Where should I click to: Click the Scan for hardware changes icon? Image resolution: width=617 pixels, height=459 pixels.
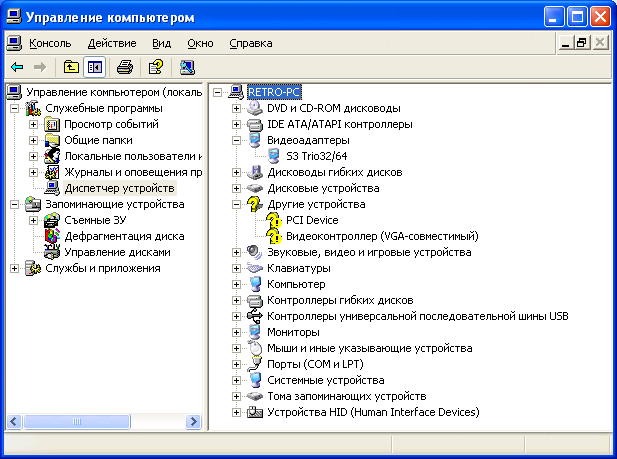(x=187, y=67)
